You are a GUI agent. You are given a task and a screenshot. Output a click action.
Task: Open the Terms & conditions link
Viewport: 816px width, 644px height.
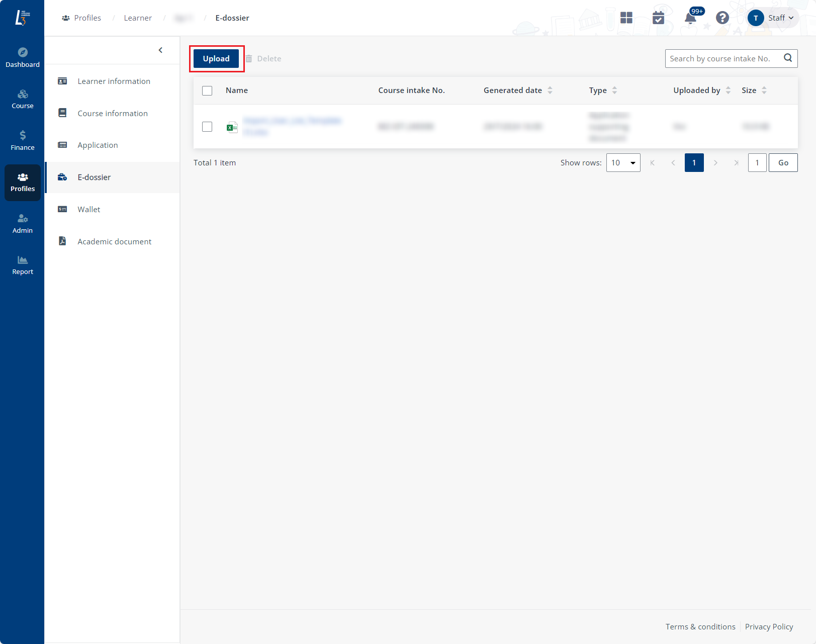coord(700,626)
